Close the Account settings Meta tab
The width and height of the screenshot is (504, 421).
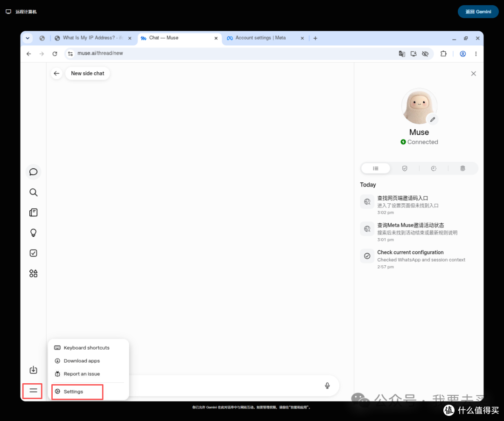pyautogui.click(x=302, y=38)
